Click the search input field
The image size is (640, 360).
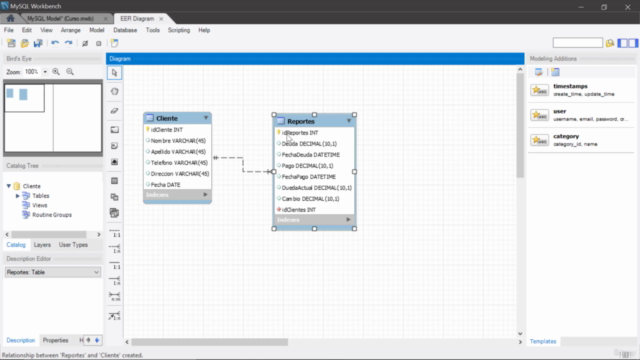[x=578, y=43]
